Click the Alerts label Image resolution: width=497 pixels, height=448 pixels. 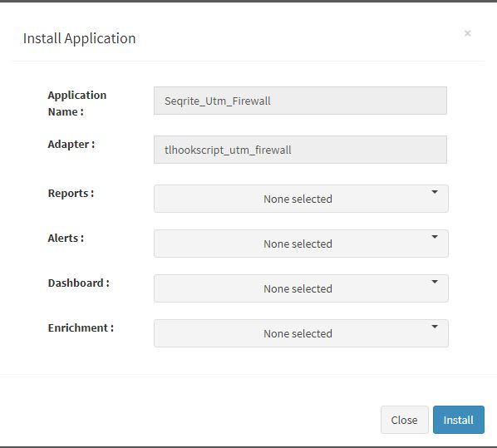66,238
